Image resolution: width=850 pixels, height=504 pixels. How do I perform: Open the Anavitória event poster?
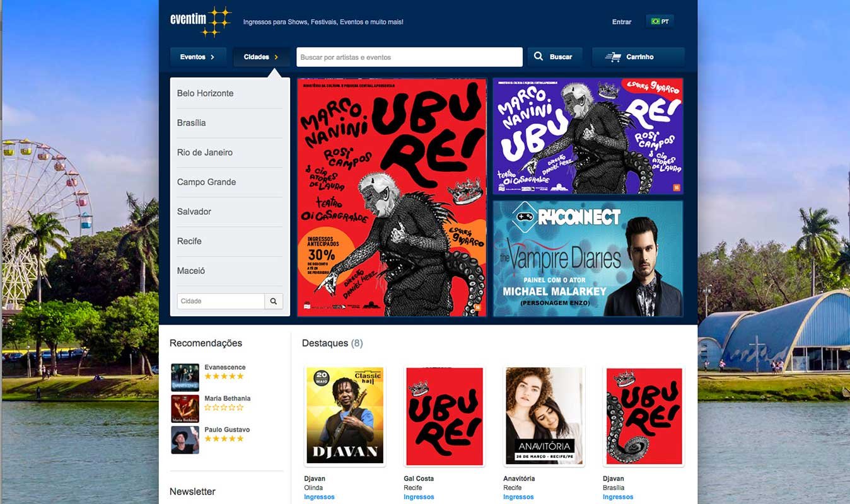pos(544,416)
